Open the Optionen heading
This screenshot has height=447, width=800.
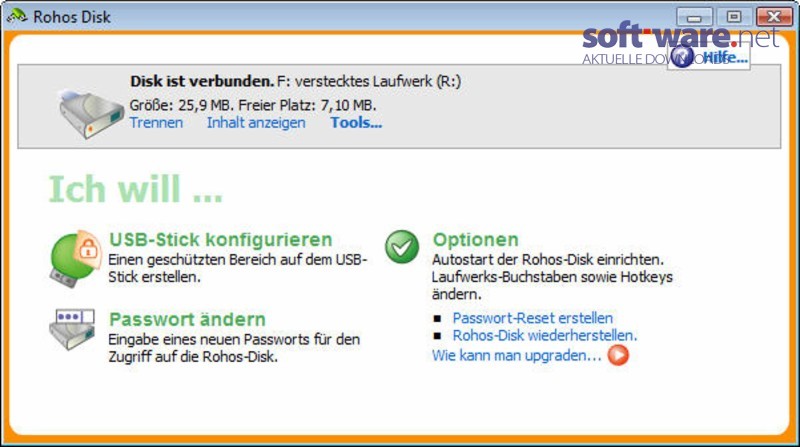pyautogui.click(x=476, y=239)
